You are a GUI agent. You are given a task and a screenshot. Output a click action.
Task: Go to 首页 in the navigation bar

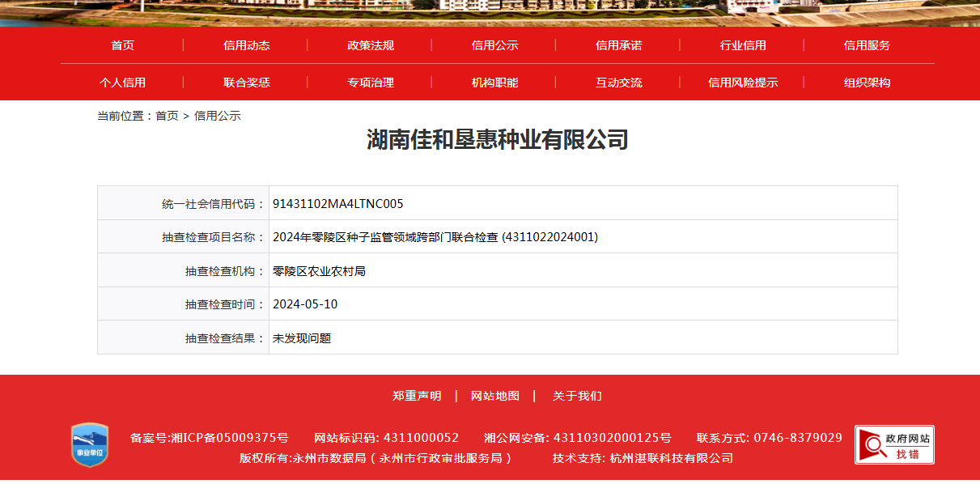coord(122,45)
